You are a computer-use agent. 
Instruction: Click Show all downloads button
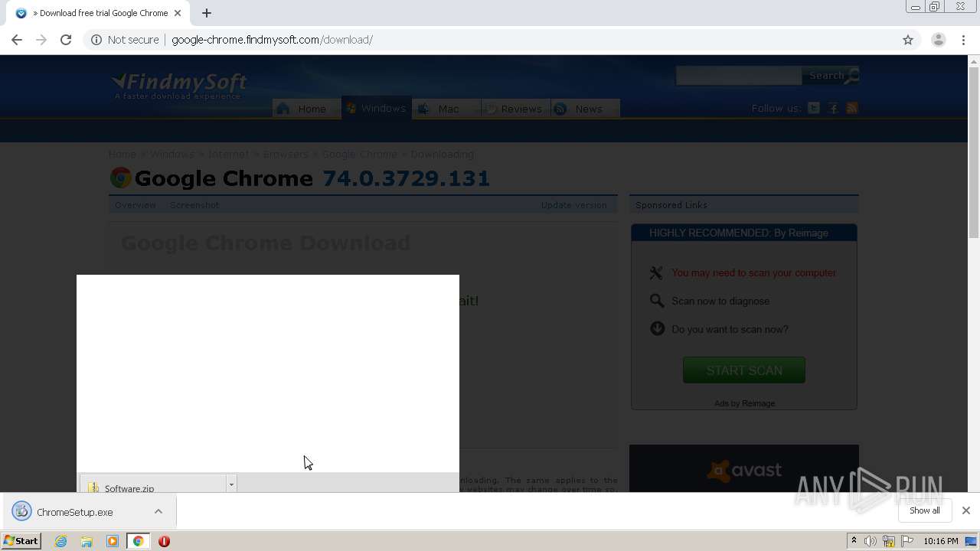[924, 510]
